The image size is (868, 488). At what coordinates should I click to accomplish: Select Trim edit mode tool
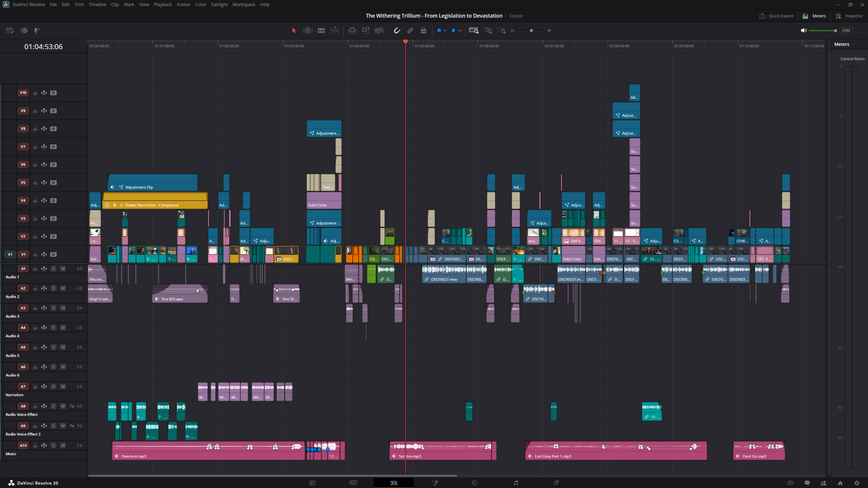coord(308,30)
